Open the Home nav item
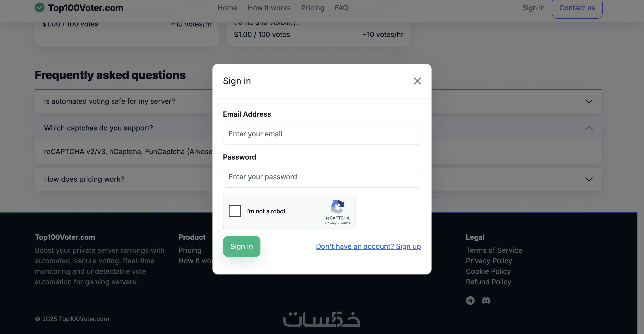The image size is (644, 334). (x=227, y=8)
